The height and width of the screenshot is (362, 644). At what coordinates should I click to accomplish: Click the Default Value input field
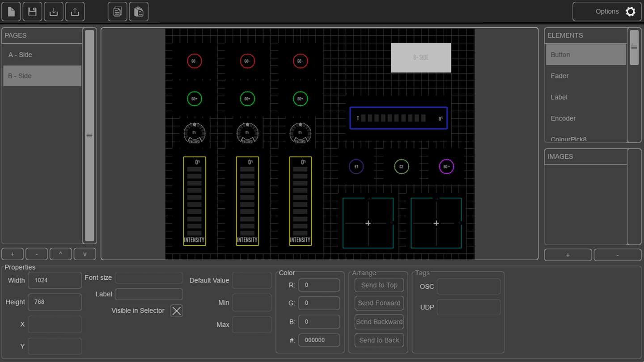pos(252,280)
